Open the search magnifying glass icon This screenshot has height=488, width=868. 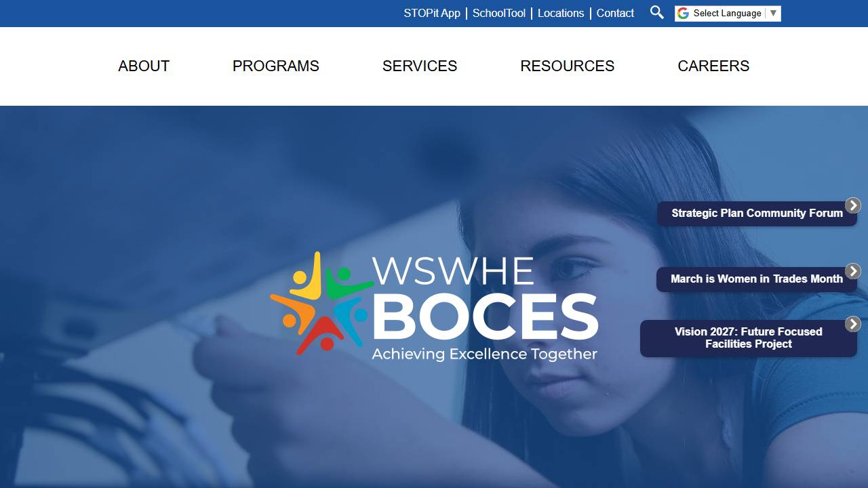pos(656,12)
